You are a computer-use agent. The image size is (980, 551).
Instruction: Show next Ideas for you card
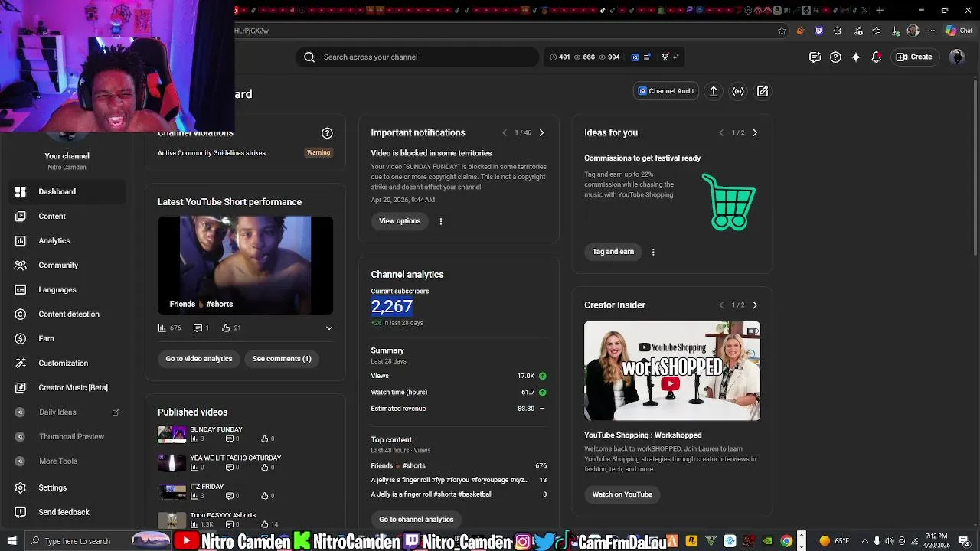tap(755, 133)
